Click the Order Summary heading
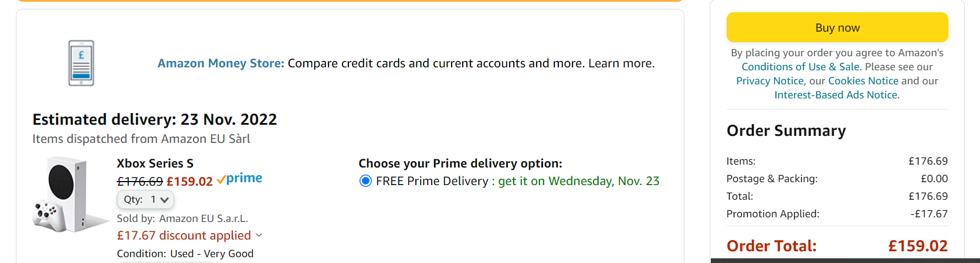Screen dimensions: 980x263 [x=786, y=131]
